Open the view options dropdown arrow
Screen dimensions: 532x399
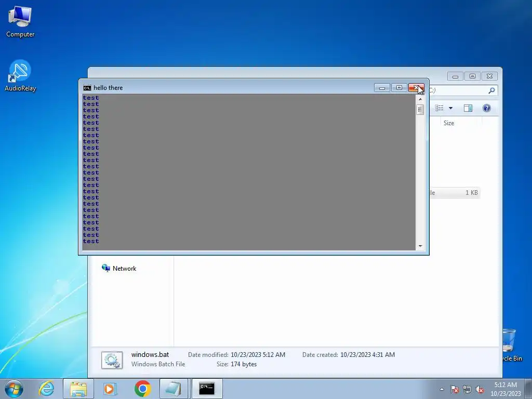click(450, 108)
